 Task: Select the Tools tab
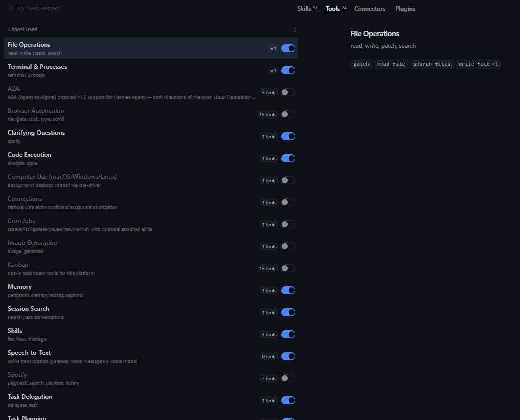pyautogui.click(x=336, y=9)
